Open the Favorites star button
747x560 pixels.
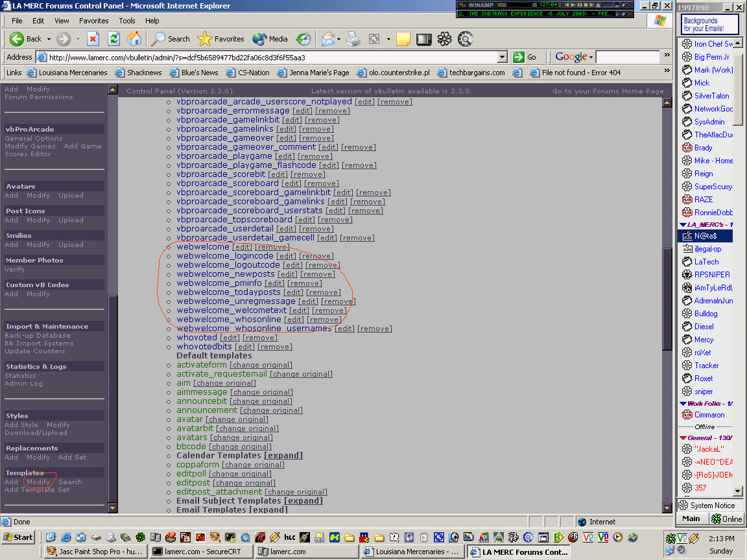point(220,39)
